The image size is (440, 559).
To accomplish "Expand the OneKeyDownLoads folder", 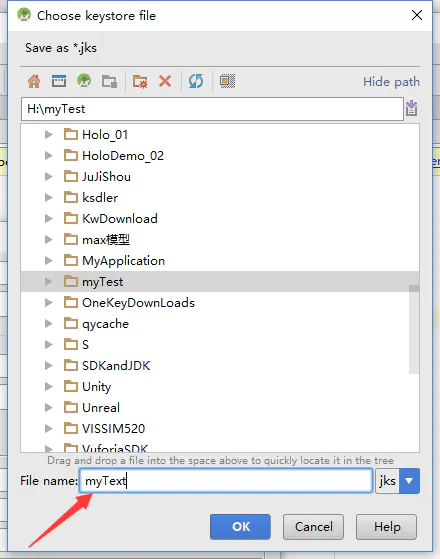I will [48, 303].
